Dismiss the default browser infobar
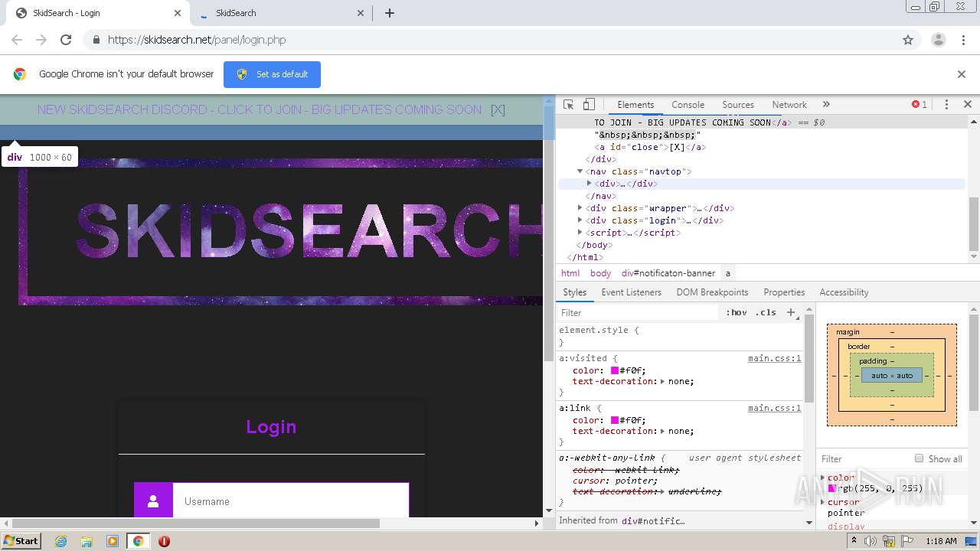Image resolution: width=980 pixels, height=551 pixels. click(x=962, y=74)
